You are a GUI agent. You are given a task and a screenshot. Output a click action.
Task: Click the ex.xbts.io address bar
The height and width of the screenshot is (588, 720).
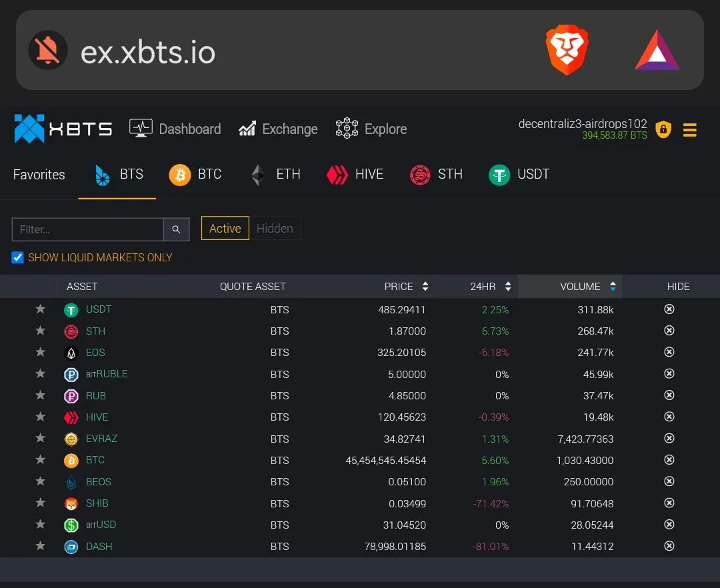pyautogui.click(x=359, y=50)
